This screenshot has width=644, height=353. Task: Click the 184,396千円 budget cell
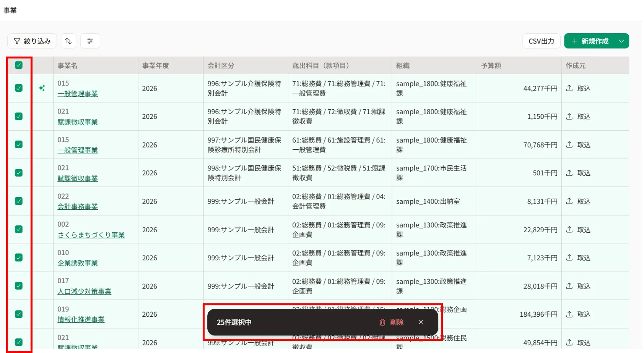519,314
